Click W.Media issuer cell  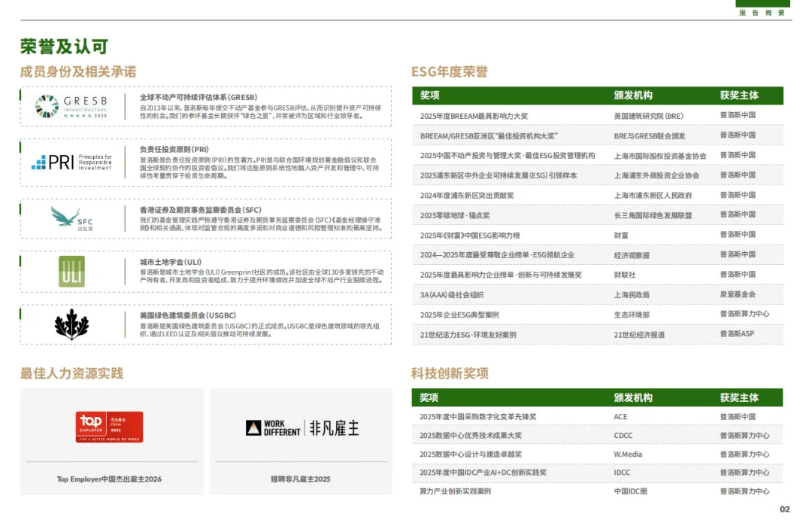click(x=628, y=454)
